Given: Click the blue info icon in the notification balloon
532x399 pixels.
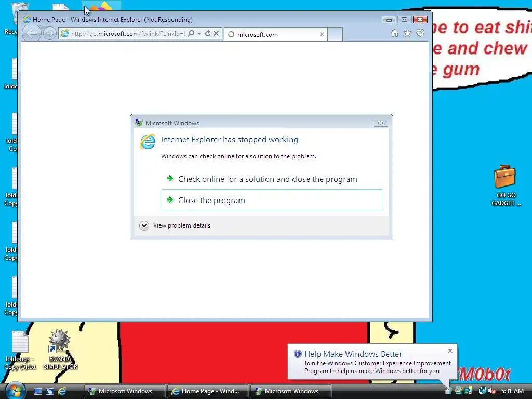Looking at the screenshot, I should tap(298, 354).
